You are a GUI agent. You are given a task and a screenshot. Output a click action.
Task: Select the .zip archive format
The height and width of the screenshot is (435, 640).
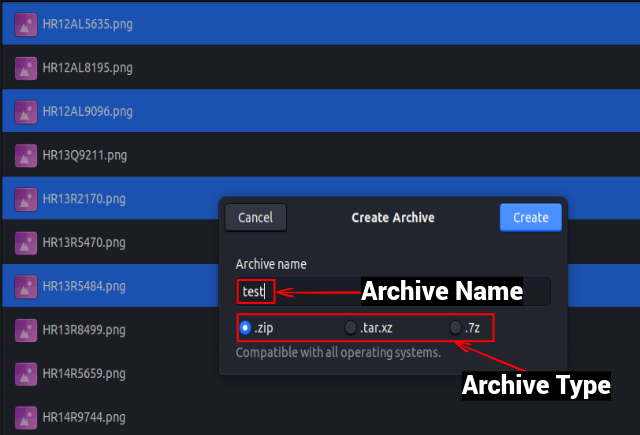pyautogui.click(x=246, y=327)
